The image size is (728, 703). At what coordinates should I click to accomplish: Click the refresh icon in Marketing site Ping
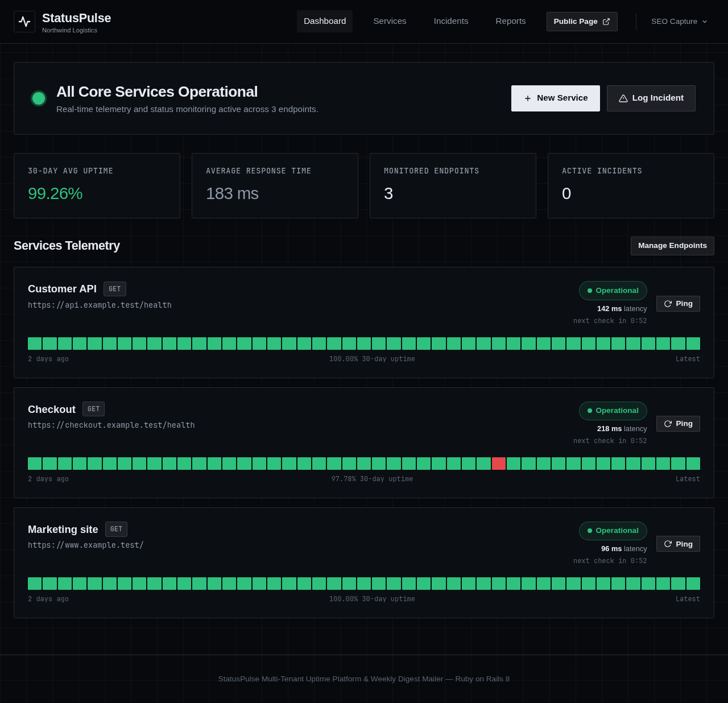pyautogui.click(x=668, y=544)
